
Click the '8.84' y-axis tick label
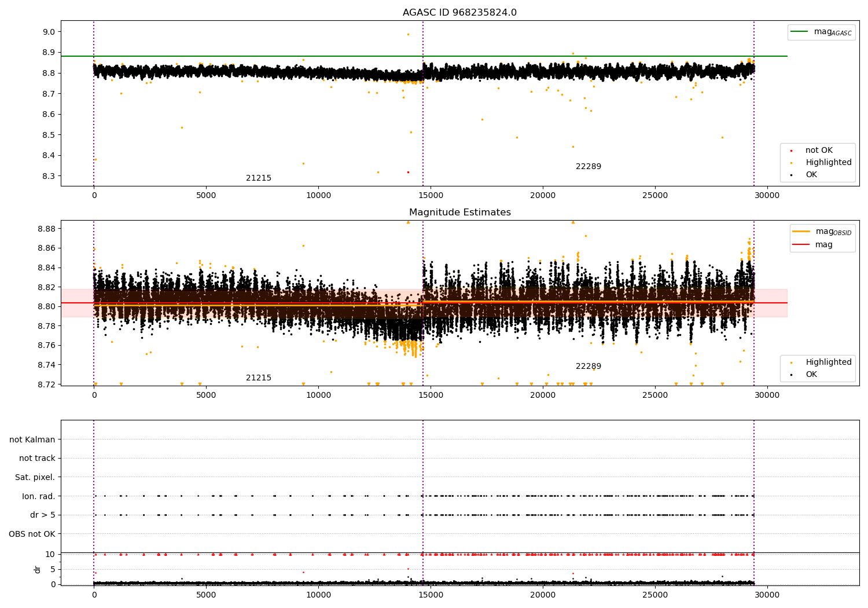coord(46,268)
